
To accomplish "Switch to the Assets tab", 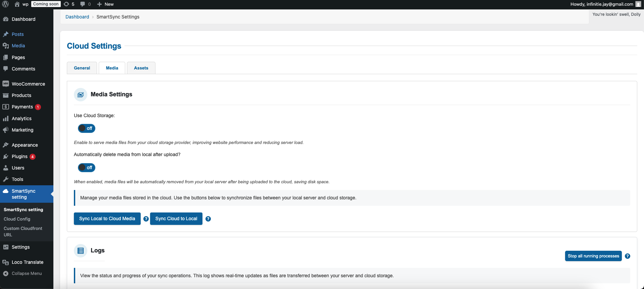I will coord(141,68).
